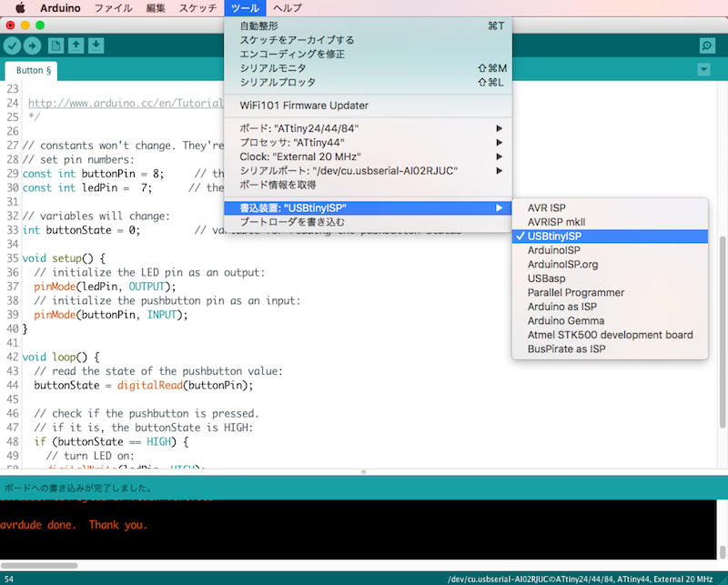Click 'const int buttonPin = 8;' code line

93,174
